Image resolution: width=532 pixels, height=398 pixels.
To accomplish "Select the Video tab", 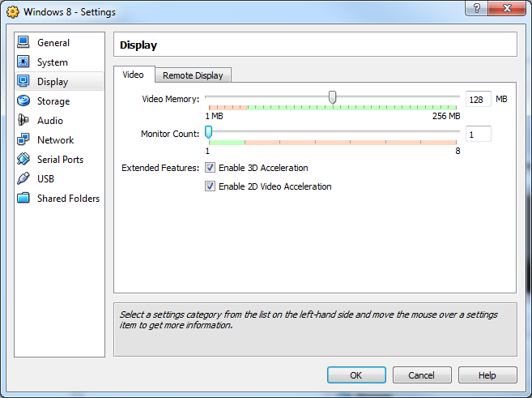I will click(133, 75).
